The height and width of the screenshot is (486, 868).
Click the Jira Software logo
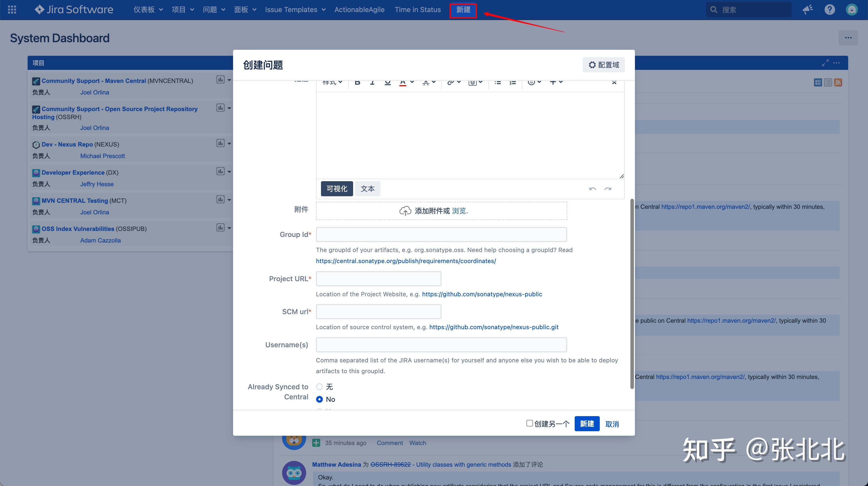74,10
